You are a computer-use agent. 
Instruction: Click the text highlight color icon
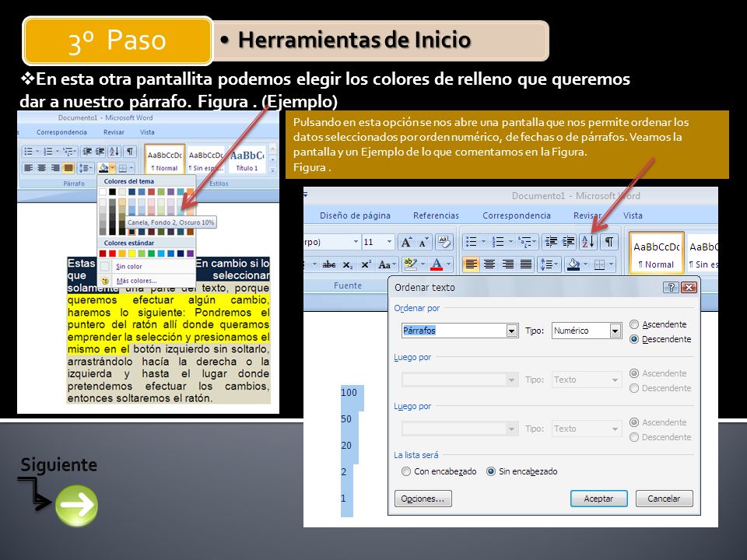coord(410,264)
